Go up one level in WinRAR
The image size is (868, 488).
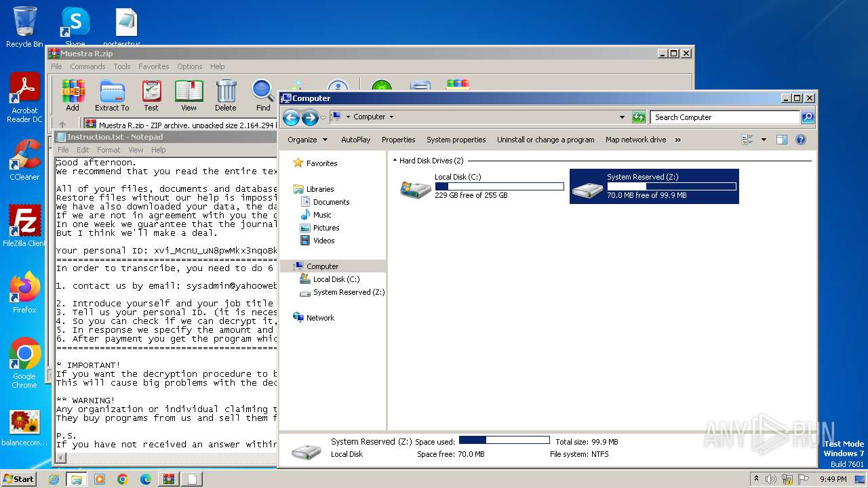coord(62,125)
